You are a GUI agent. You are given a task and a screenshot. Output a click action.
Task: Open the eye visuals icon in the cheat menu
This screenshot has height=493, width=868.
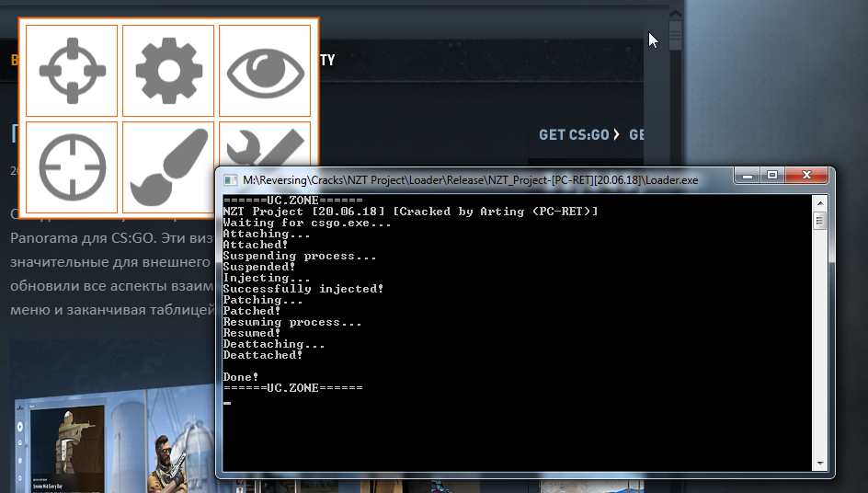[265, 70]
